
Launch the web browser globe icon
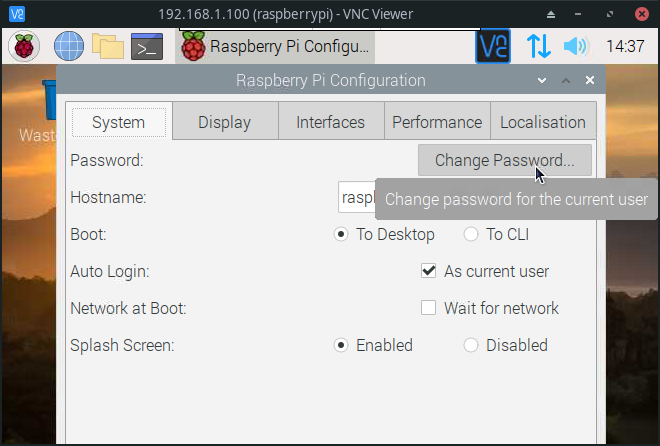pos(69,46)
